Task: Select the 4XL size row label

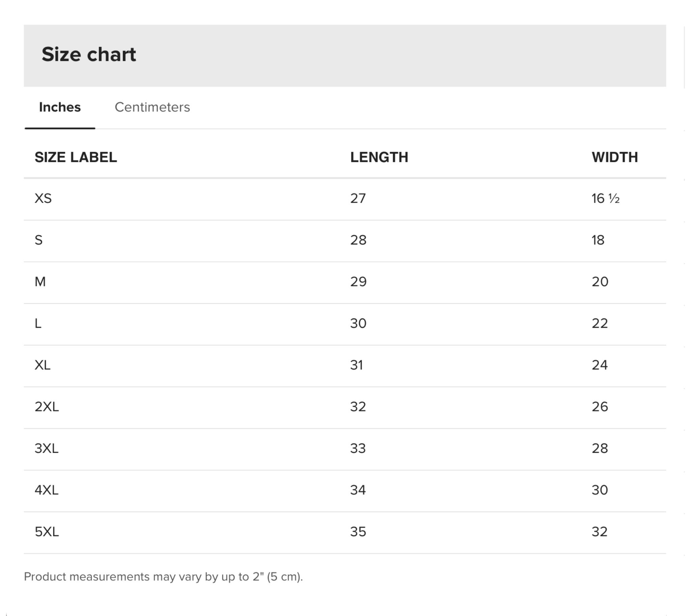Action: click(x=47, y=490)
